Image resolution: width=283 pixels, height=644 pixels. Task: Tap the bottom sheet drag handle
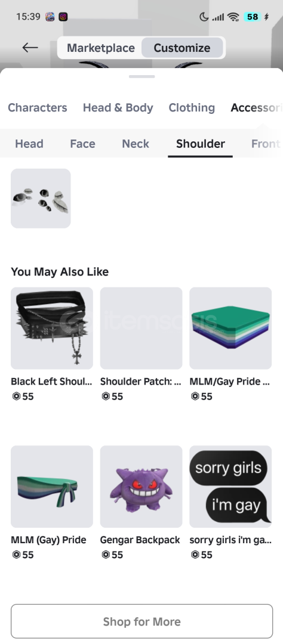(141, 76)
